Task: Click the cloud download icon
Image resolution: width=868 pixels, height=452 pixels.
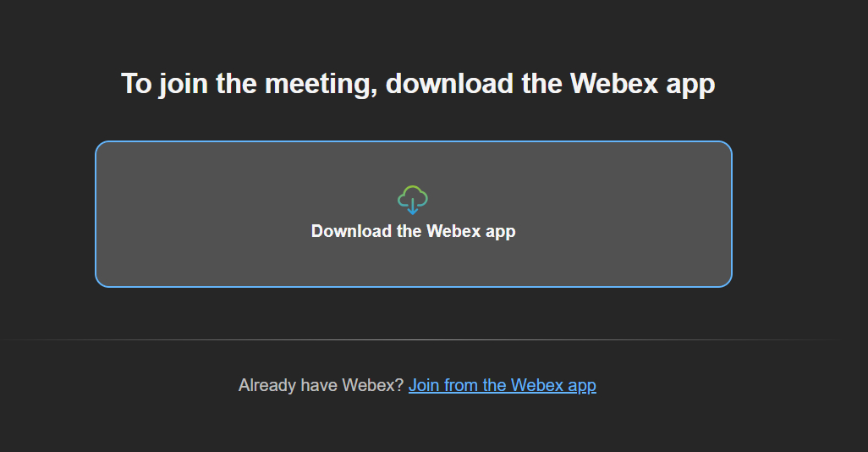Action: [x=413, y=200]
